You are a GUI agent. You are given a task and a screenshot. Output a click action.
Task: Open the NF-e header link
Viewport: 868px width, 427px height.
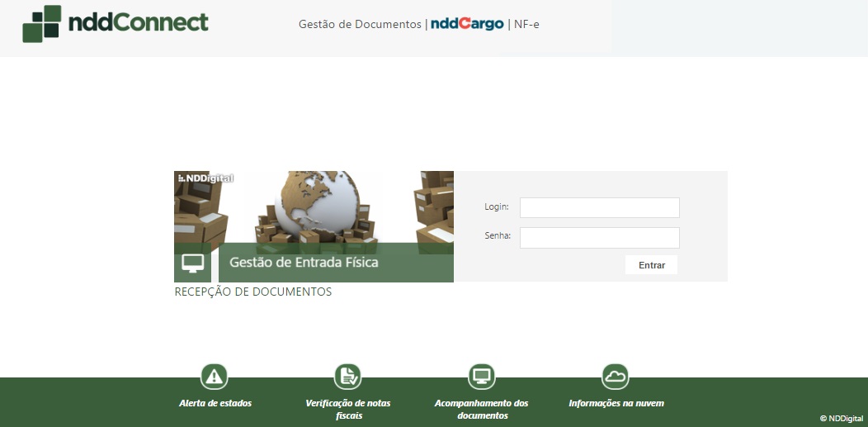(526, 25)
